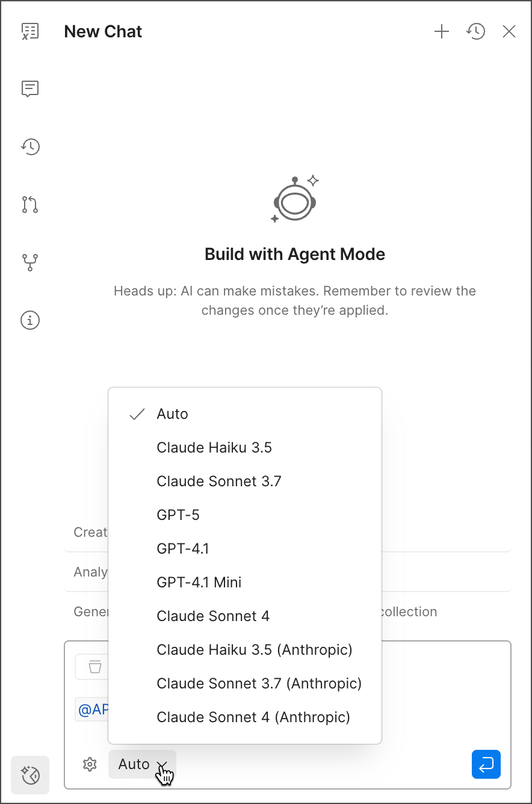Start a new chat with the plus icon

(x=441, y=31)
